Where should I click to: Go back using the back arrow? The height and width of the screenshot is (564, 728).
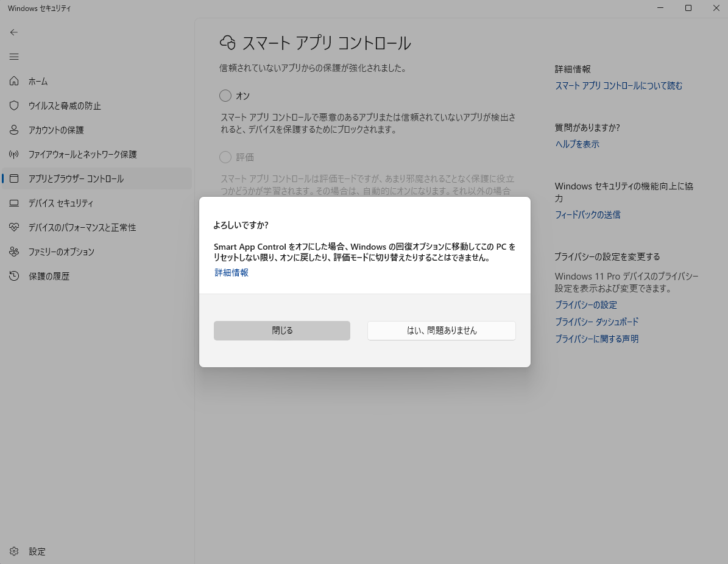[x=14, y=32]
